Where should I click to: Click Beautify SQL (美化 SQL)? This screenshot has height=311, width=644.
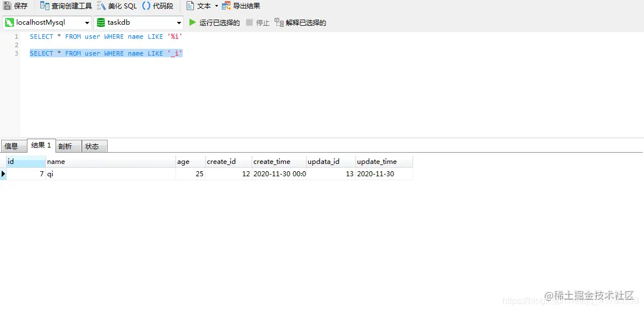click(x=117, y=6)
